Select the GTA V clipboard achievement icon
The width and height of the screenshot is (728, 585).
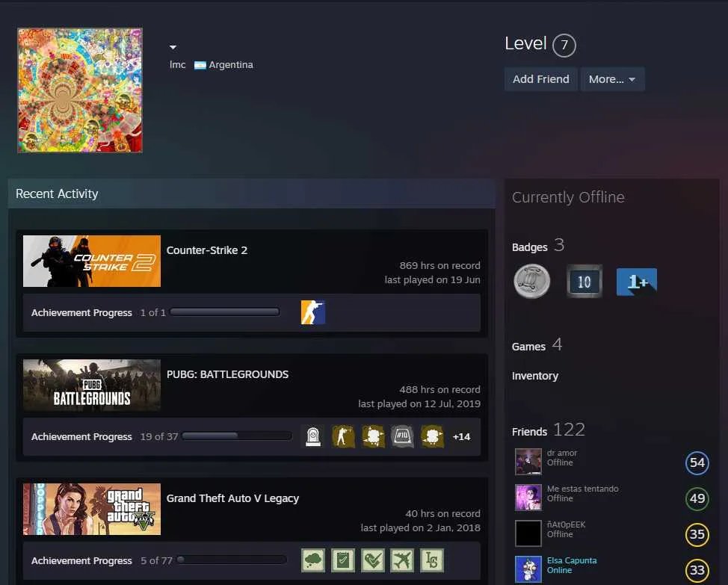pyautogui.click(x=343, y=560)
